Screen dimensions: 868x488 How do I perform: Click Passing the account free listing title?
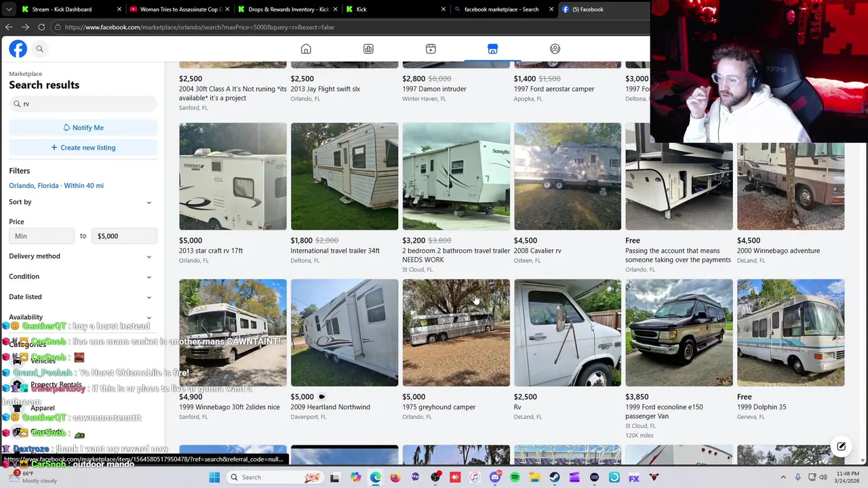pyautogui.click(x=678, y=256)
